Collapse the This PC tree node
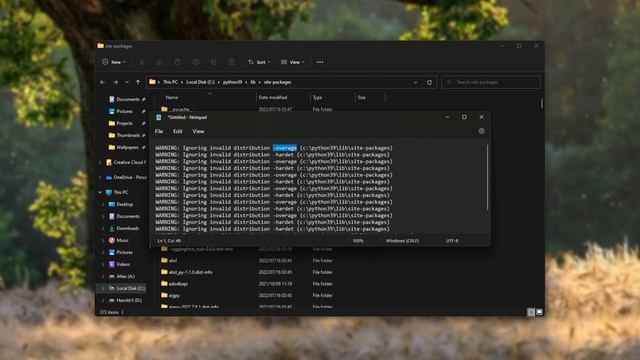The image size is (640, 360). 100,192
